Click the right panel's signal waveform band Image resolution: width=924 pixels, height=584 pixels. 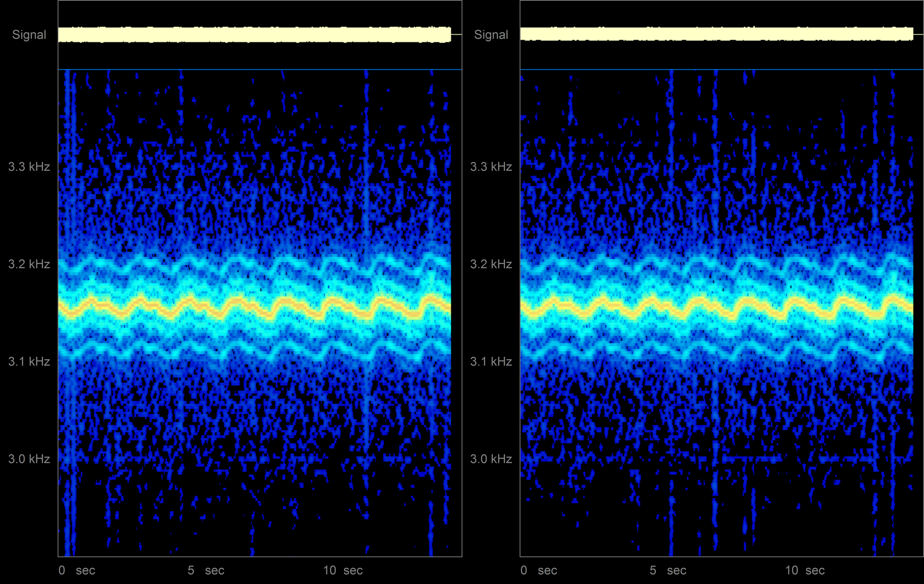tap(717, 34)
